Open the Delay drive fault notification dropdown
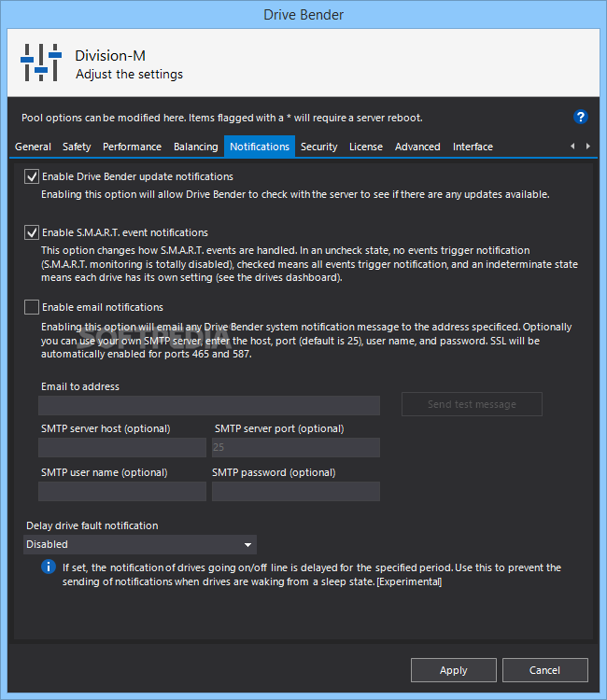Screen dimensions: 607x700 140,545
